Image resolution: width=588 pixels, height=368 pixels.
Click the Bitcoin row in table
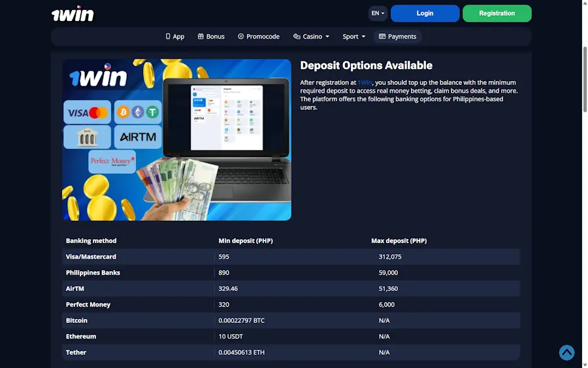(x=291, y=320)
